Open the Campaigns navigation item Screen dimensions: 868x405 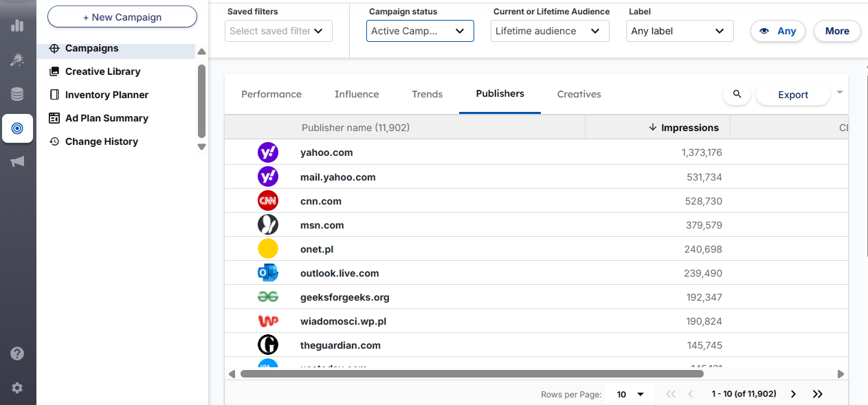(93, 48)
